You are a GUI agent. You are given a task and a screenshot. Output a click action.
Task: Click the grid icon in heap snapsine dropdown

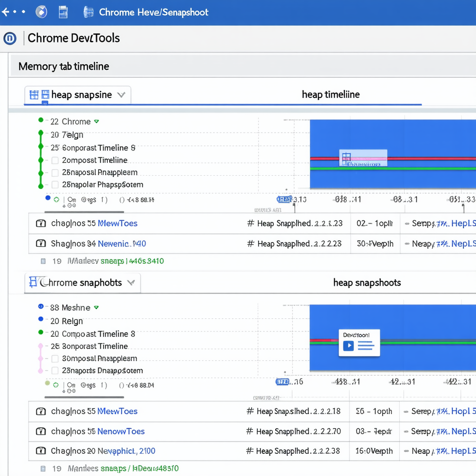[34, 95]
